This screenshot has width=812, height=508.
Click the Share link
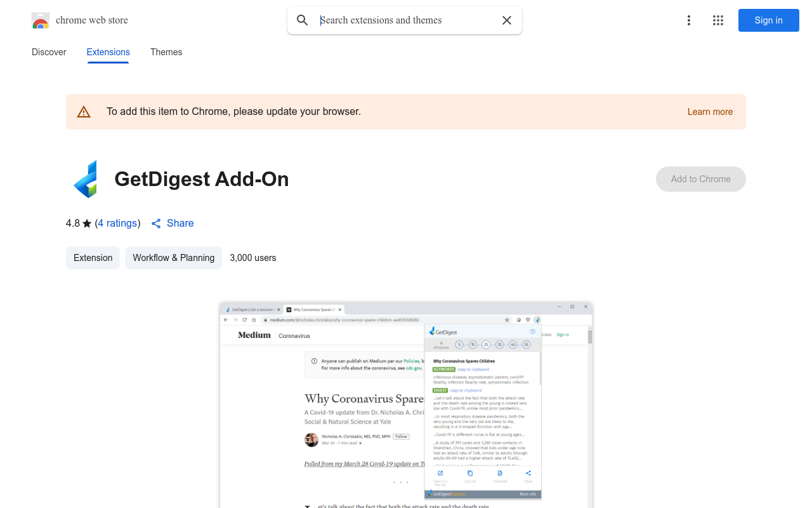[173, 224]
